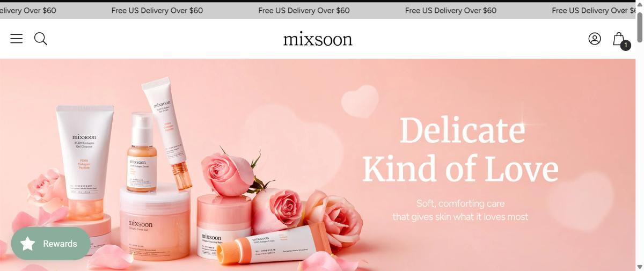The image size is (644, 271).
Task: Open the Rewards popup button
Action: (51, 244)
